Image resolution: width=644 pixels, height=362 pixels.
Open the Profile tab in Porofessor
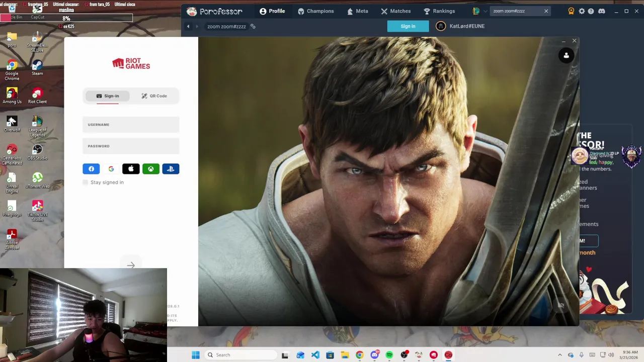tap(272, 11)
